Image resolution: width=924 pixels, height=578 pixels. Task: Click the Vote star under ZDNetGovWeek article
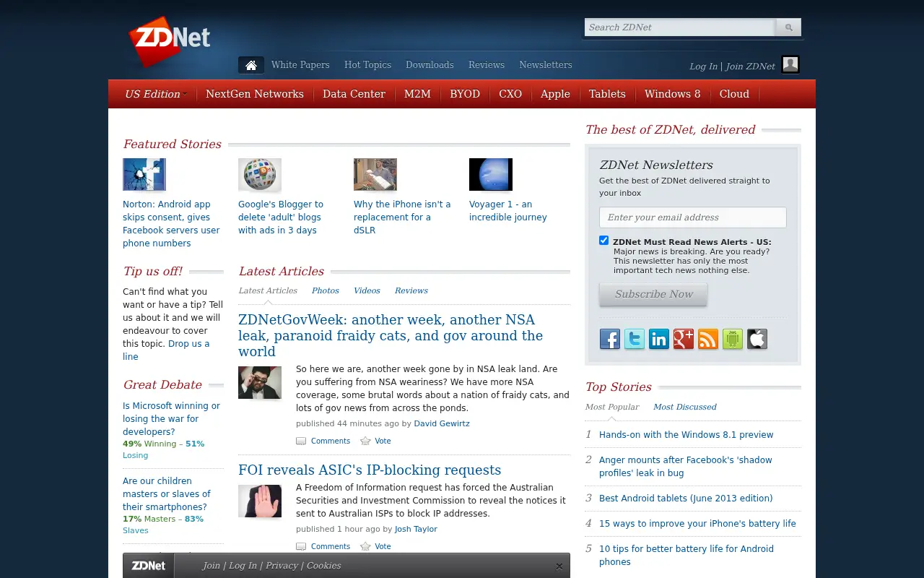pyautogui.click(x=365, y=441)
